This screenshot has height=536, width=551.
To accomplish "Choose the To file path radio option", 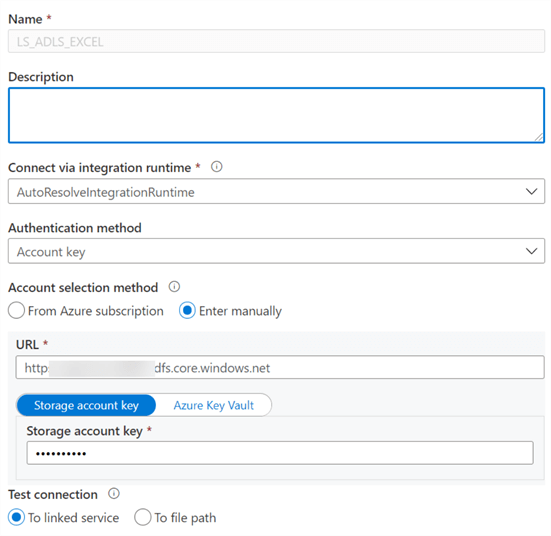I will click(x=143, y=517).
